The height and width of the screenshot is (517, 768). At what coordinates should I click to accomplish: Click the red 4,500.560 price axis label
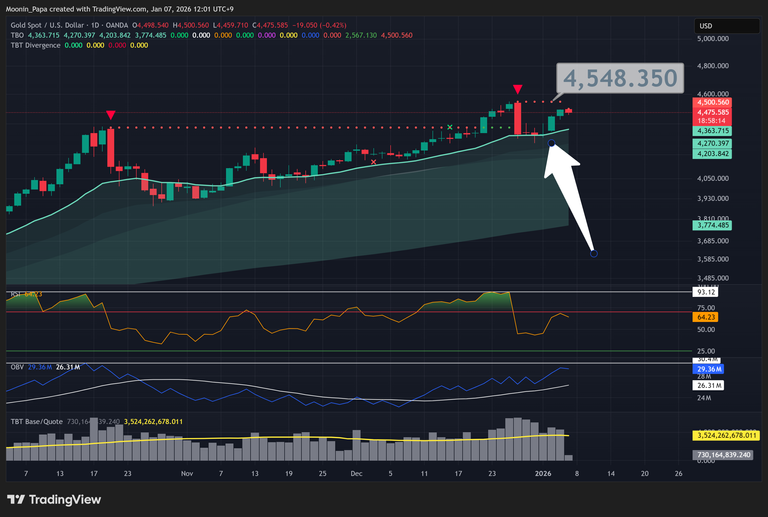(712, 102)
